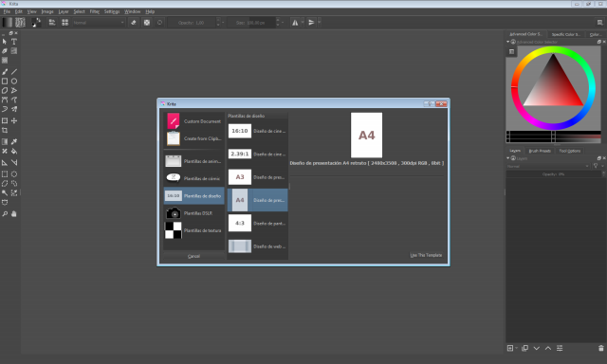The image size is (607, 364).
Task: Select Plantillas de textura category
Action: click(193, 230)
